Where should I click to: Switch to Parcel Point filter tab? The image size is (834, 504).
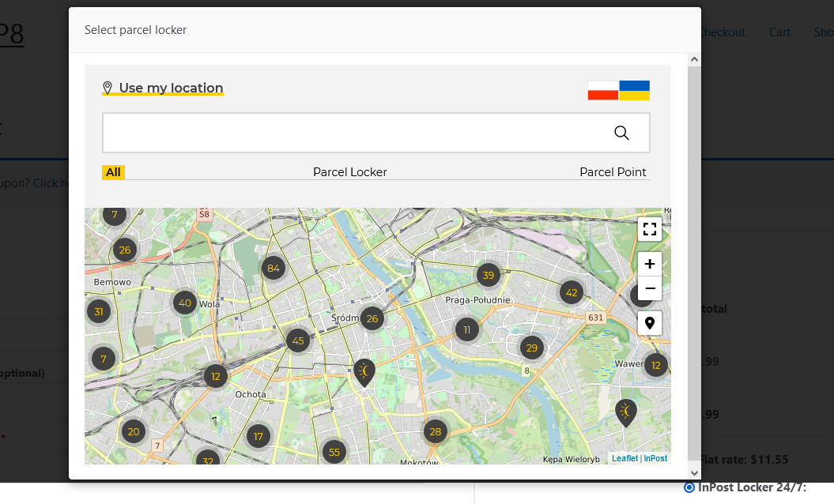[x=613, y=172]
